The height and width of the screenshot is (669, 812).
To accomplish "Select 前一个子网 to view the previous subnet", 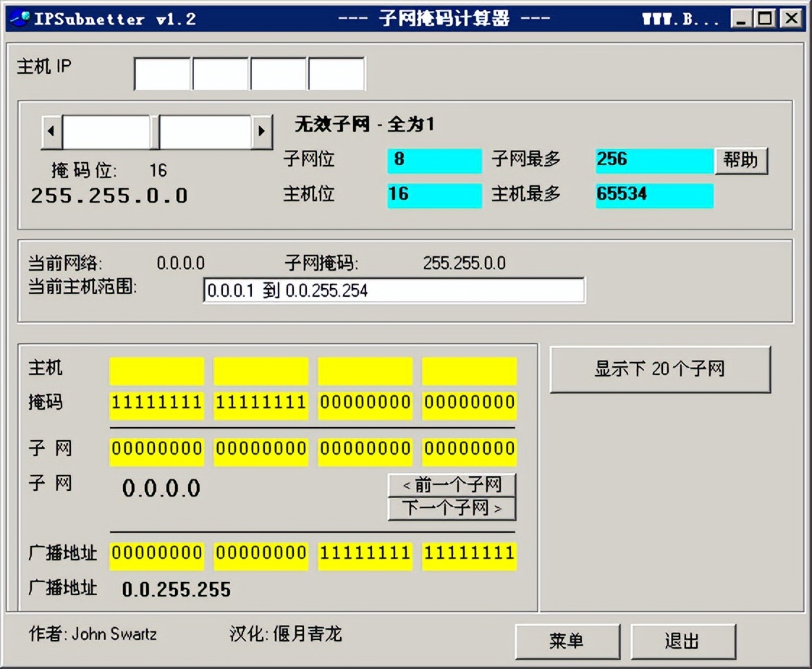I will tap(452, 485).
